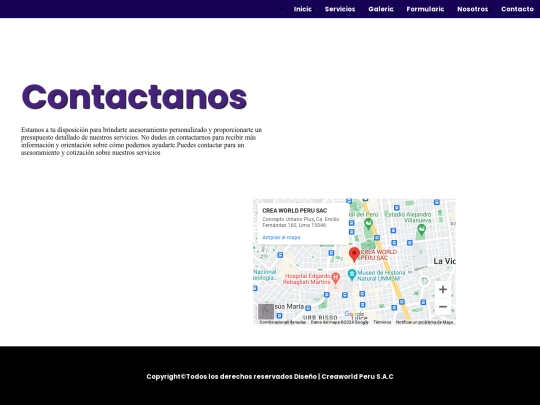Select Formulario in the top menu

coord(425,9)
